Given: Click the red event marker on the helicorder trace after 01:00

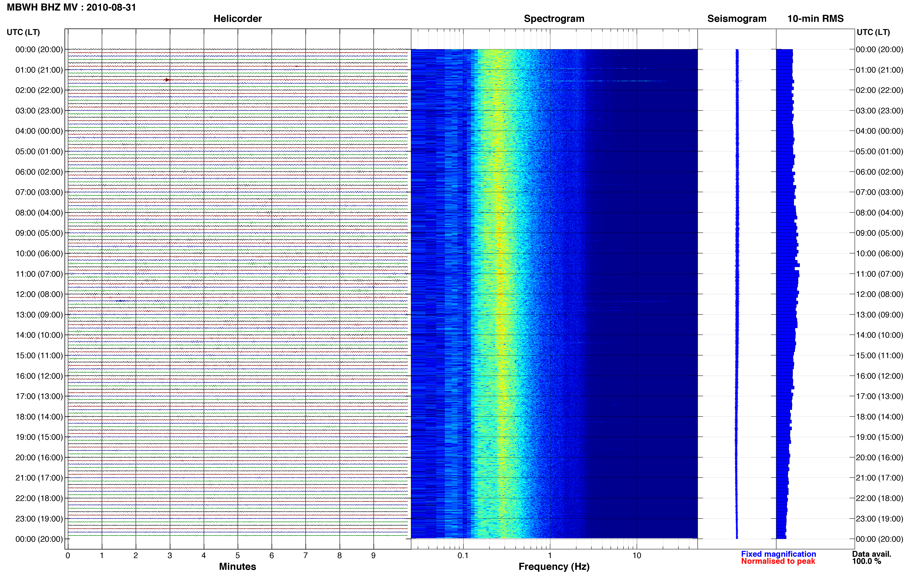Looking at the screenshot, I should coord(167,80).
